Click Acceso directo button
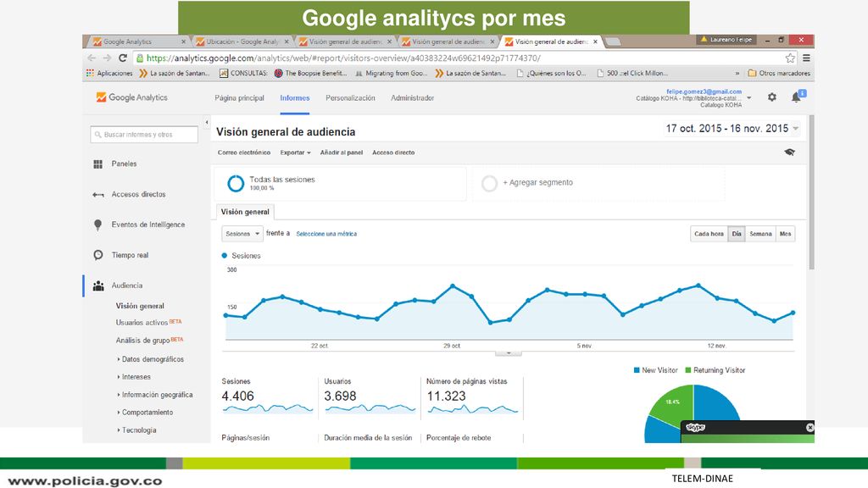This screenshot has width=868, height=488. tap(393, 152)
